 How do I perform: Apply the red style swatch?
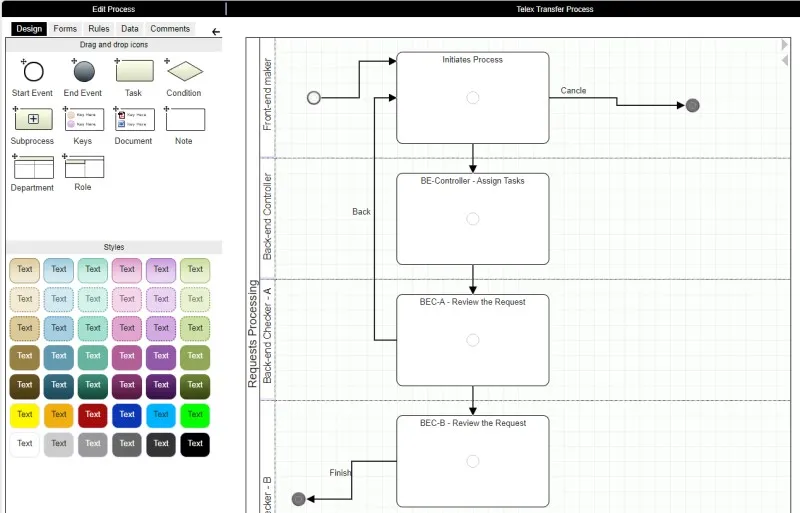(93, 415)
